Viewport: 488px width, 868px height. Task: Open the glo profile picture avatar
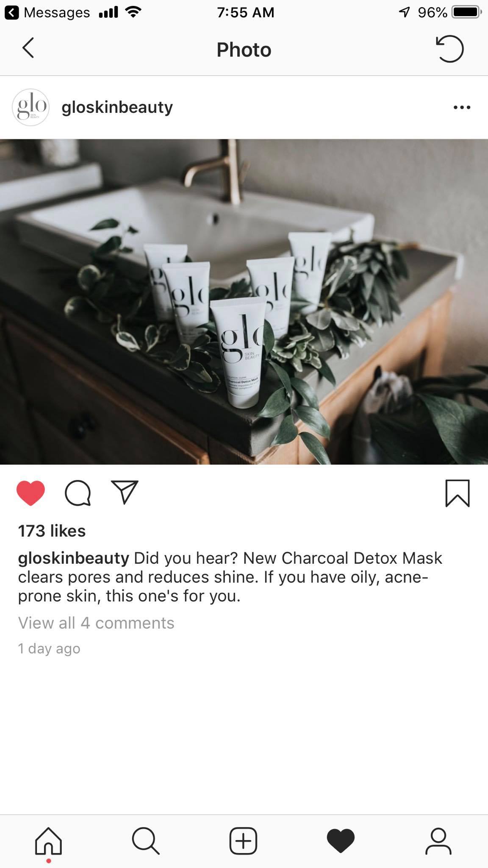[30, 107]
